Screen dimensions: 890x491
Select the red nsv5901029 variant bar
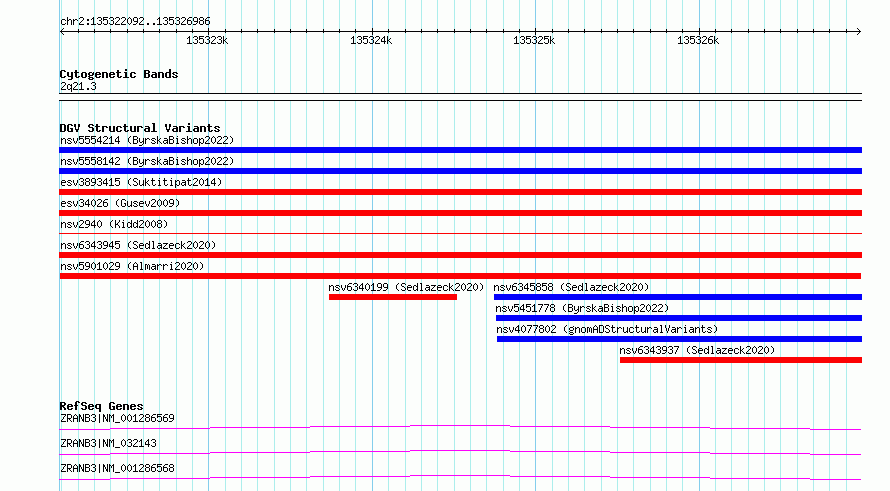point(460,276)
